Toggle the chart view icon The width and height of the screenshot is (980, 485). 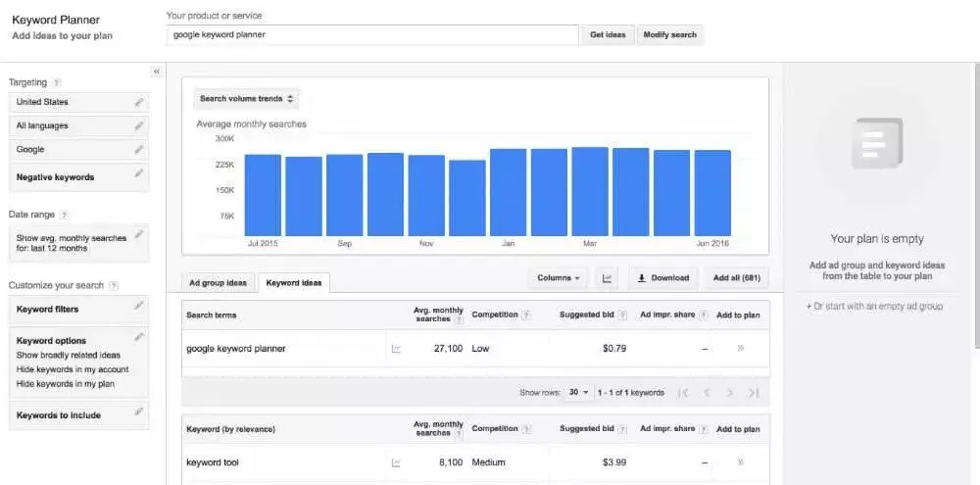click(608, 278)
